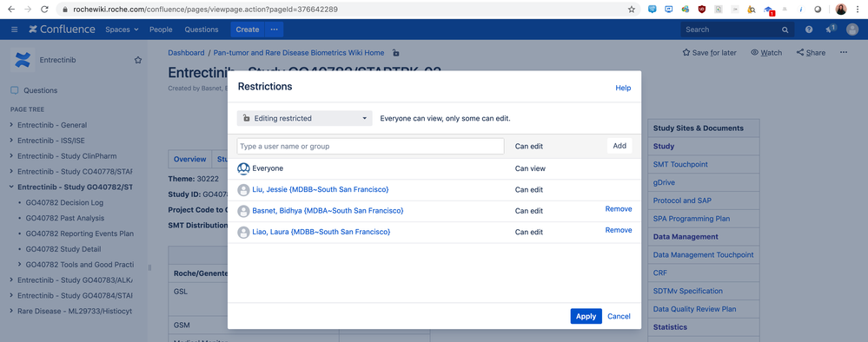
Task: Click the Entrectinib space logo
Action: [x=22, y=60]
